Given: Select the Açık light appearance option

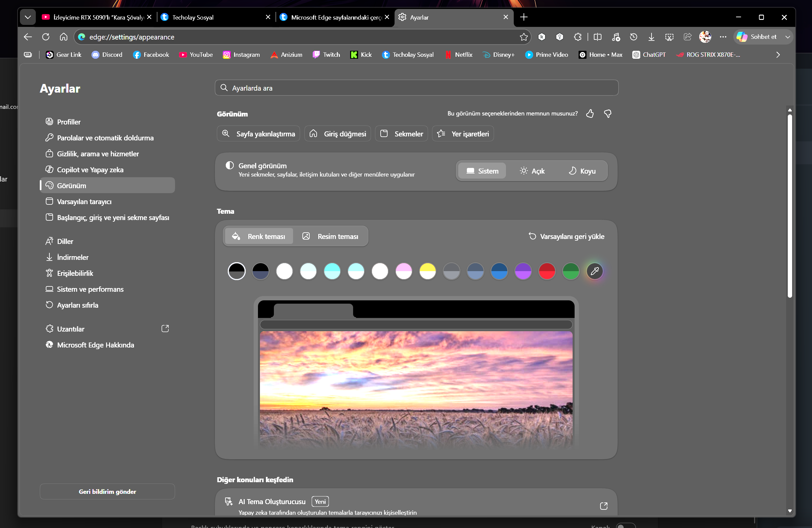Looking at the screenshot, I should [x=532, y=171].
